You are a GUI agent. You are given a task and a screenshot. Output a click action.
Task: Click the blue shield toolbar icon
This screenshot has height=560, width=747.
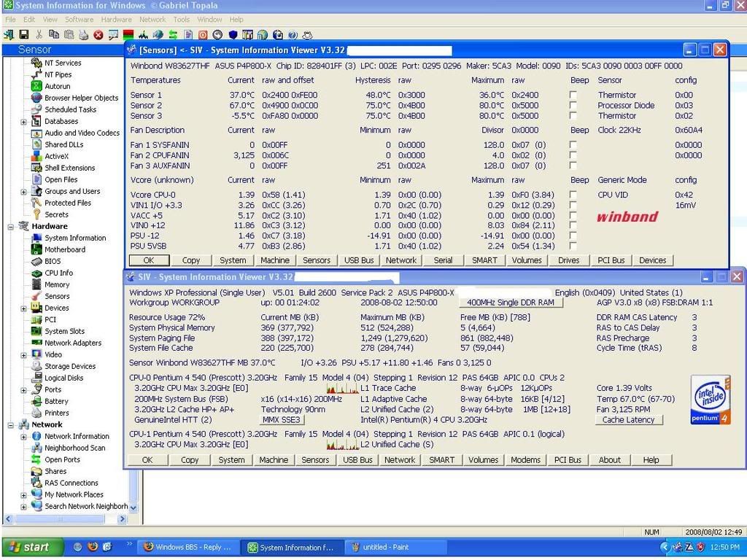[x=233, y=35]
